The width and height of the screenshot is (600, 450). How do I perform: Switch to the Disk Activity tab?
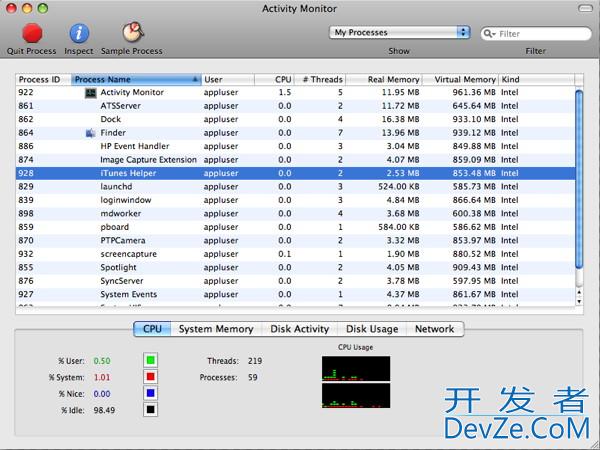tap(300, 329)
